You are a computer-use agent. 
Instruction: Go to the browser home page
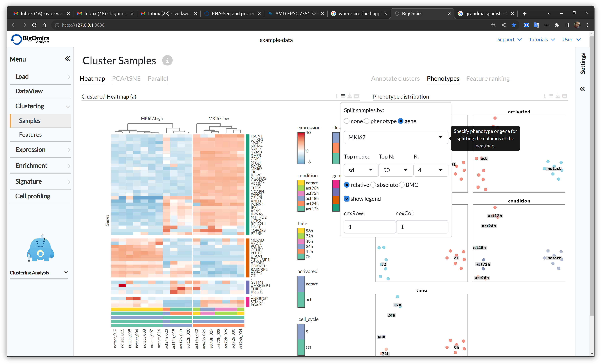tap(44, 25)
